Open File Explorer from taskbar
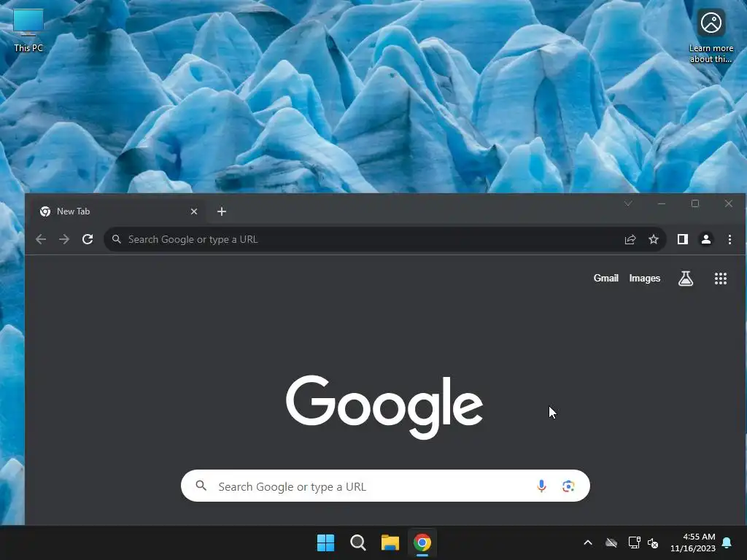 [x=390, y=542]
